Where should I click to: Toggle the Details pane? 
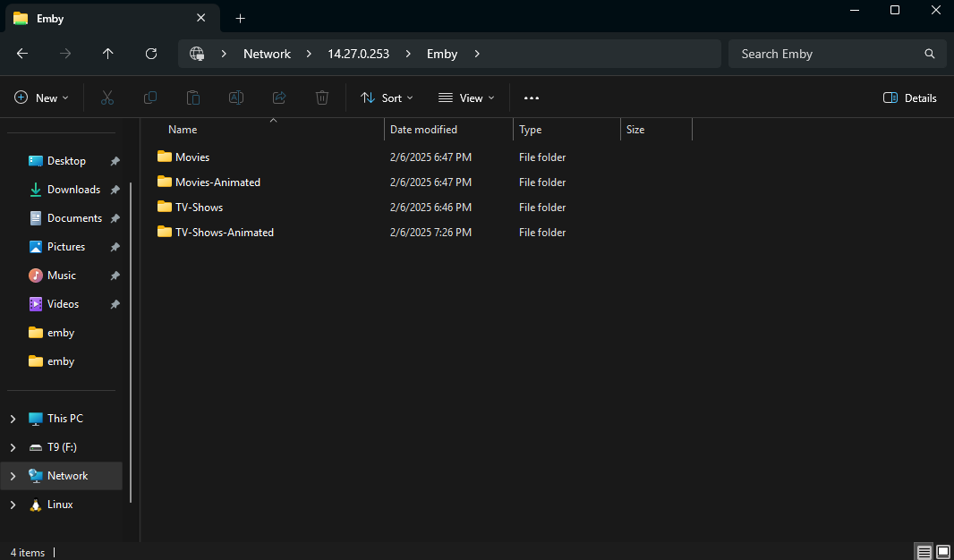point(909,98)
